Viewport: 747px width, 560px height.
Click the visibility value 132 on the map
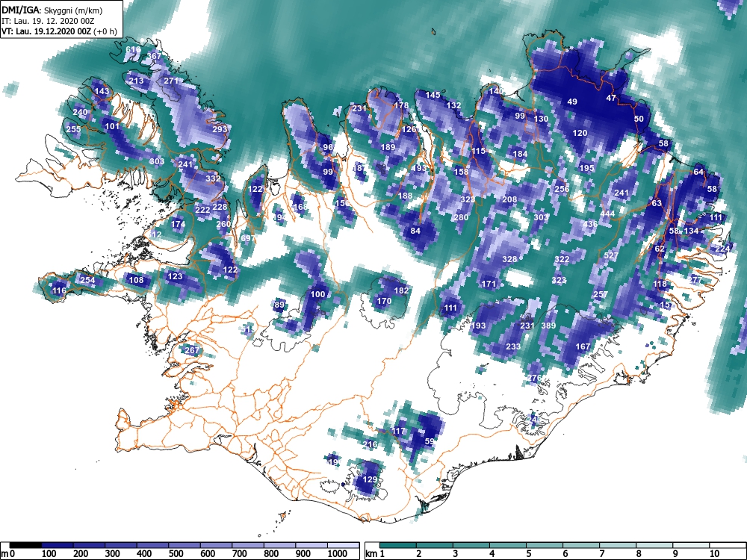tap(453, 105)
